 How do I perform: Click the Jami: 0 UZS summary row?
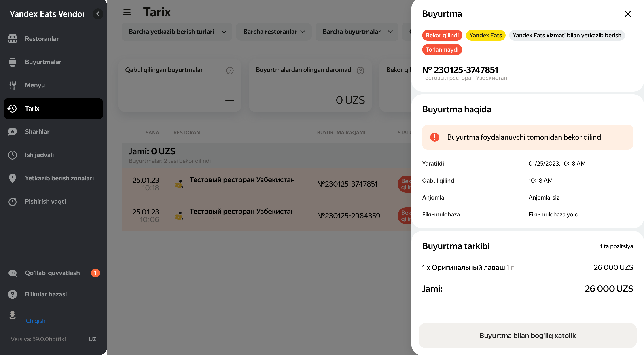coord(267,156)
